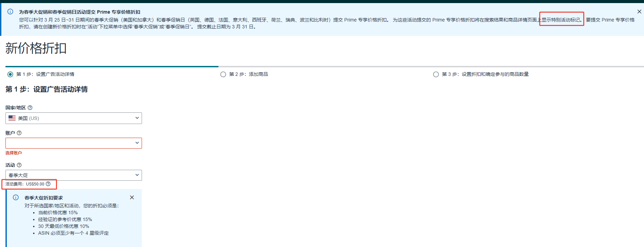Close the Prime discount banner at top
The width and height of the screenshot is (644, 247).
[x=639, y=12]
